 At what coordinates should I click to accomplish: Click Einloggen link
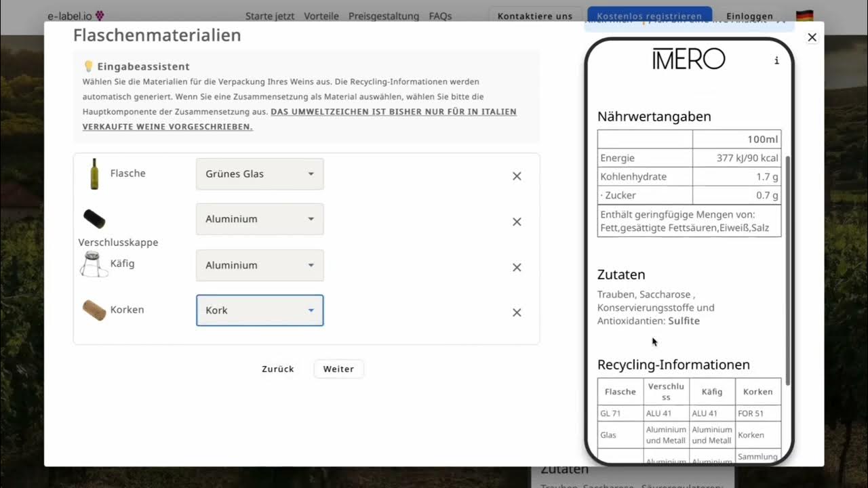click(x=749, y=16)
